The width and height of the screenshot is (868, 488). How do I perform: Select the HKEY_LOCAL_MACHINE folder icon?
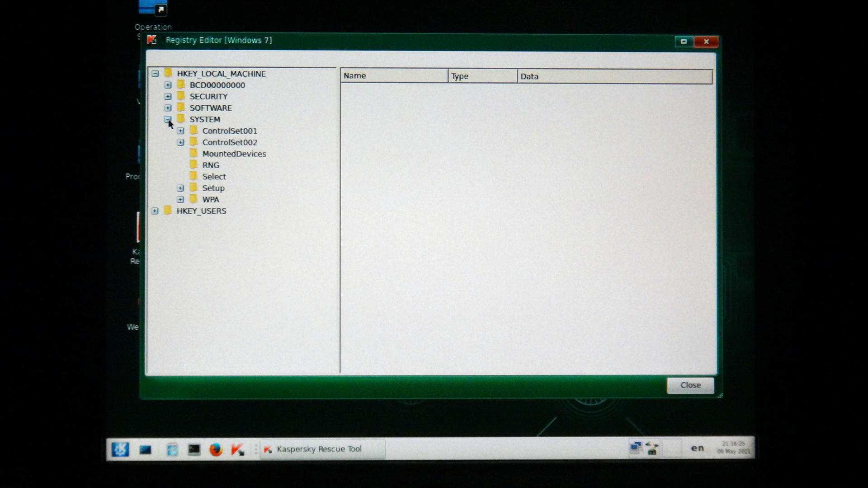[168, 73]
